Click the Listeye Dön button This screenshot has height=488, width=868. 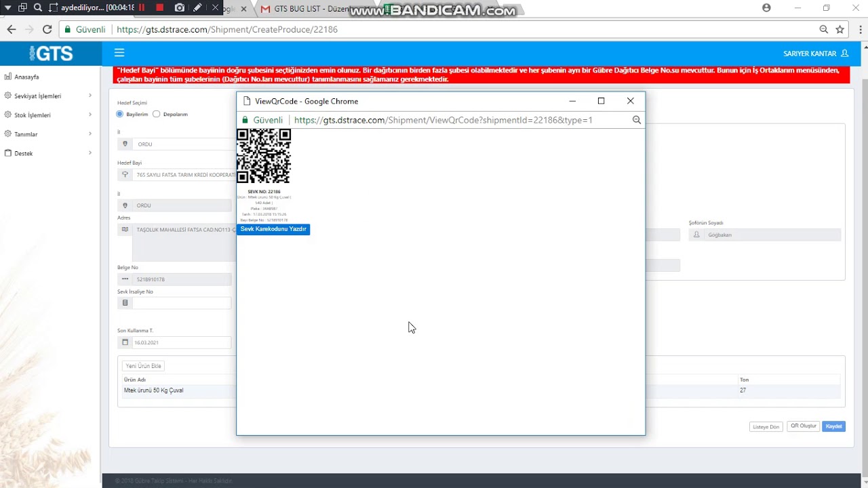tap(766, 427)
